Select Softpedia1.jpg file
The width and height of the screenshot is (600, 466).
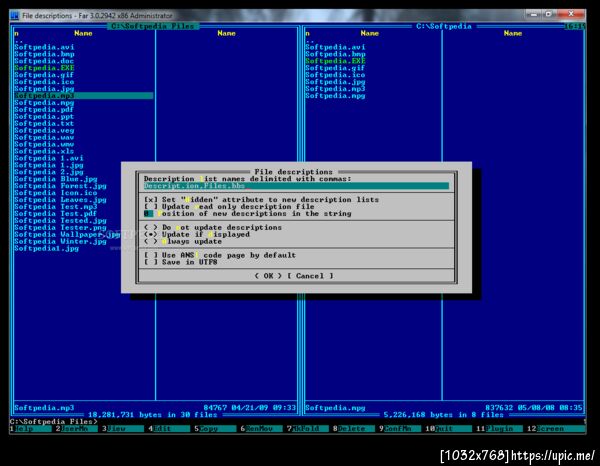(46, 248)
